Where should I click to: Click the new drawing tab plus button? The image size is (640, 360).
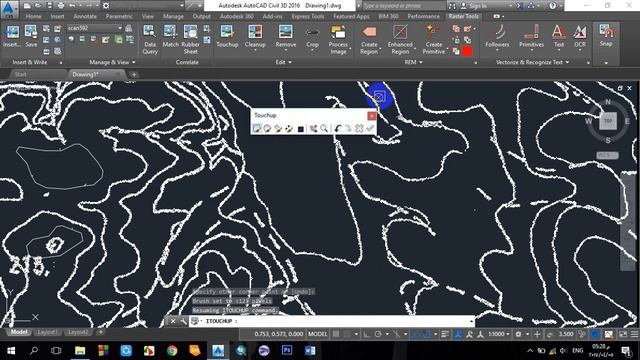coord(134,75)
